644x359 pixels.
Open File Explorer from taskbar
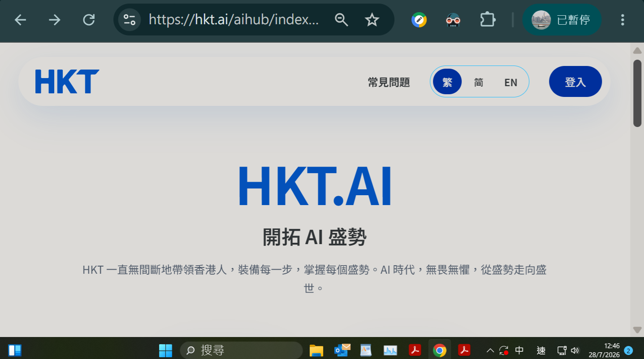[317, 350]
